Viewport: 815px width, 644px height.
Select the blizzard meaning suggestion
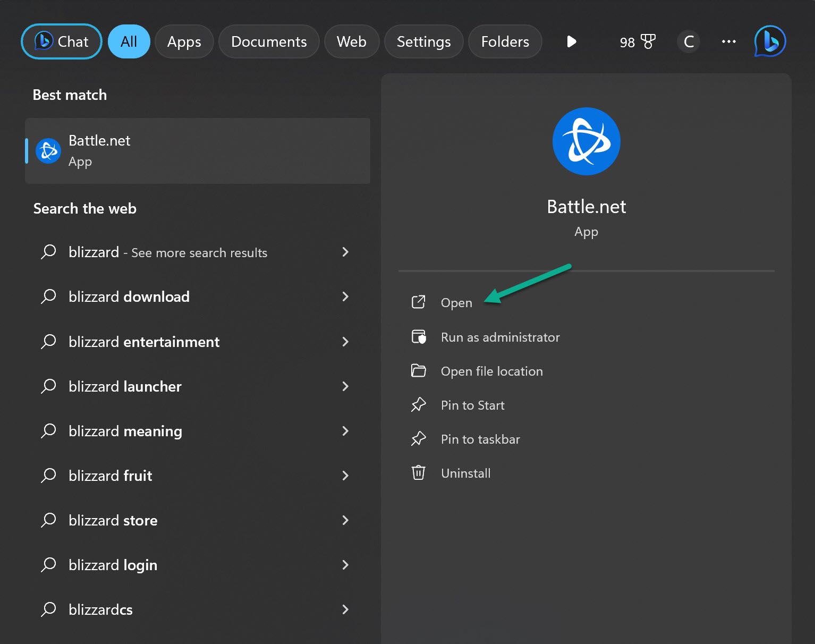click(198, 431)
